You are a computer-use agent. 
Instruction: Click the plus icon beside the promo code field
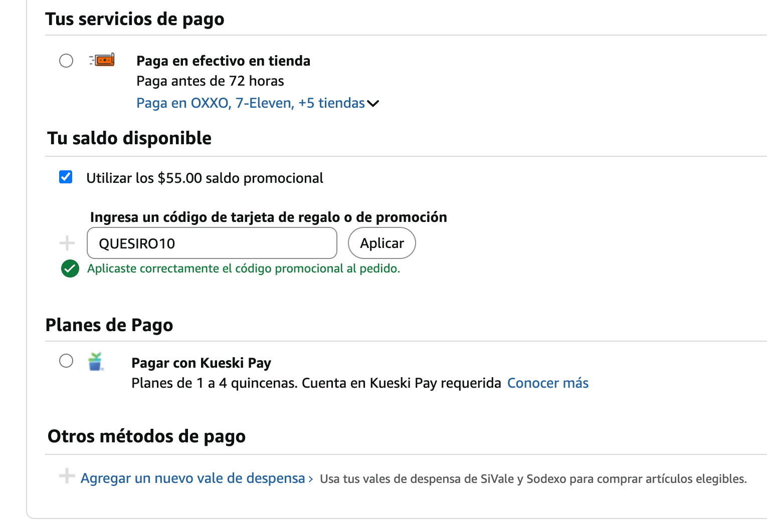point(67,243)
